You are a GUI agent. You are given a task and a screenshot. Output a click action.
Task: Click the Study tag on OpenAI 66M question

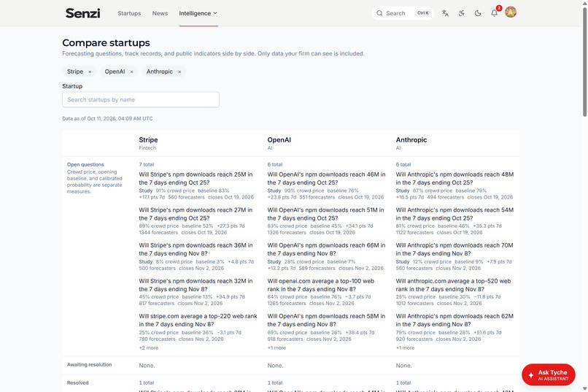[274, 262]
